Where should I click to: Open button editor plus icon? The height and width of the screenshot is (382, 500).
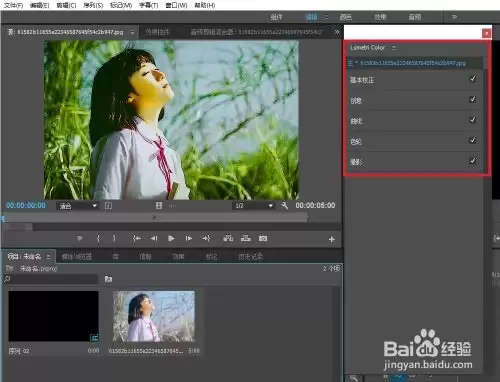pyautogui.click(x=332, y=239)
